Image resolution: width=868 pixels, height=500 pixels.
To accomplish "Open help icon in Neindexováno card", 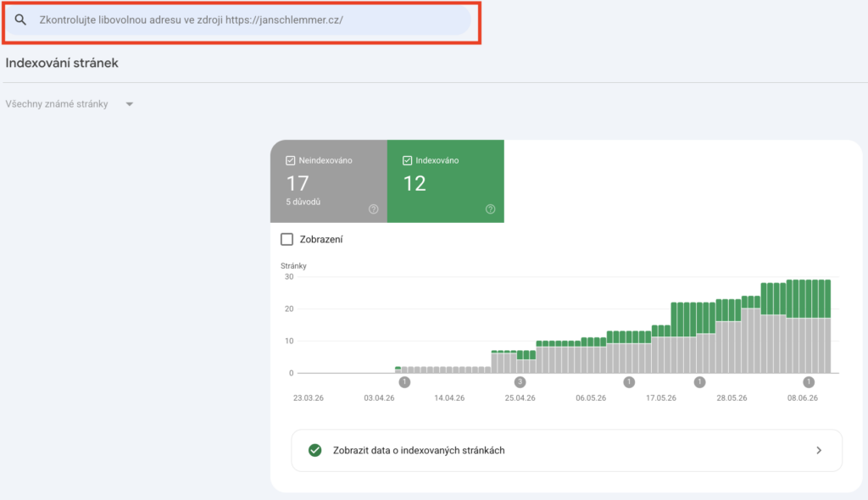I will pyautogui.click(x=374, y=208).
